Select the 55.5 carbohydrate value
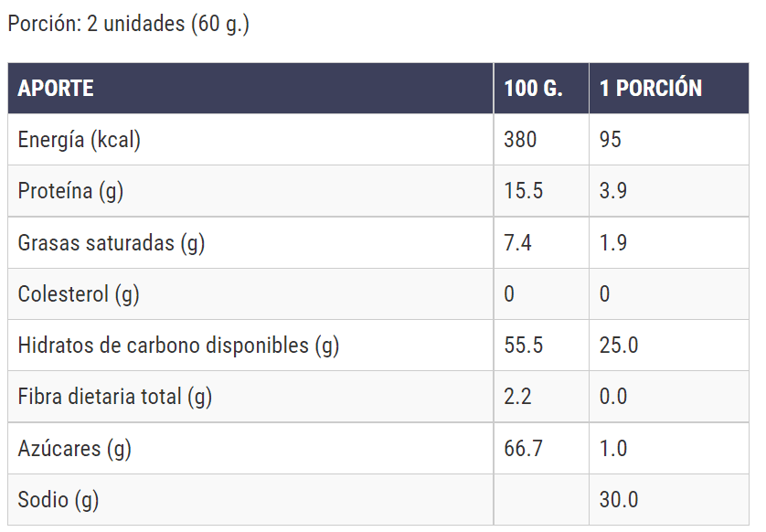Screen dimensions: 766x532 point(523,346)
